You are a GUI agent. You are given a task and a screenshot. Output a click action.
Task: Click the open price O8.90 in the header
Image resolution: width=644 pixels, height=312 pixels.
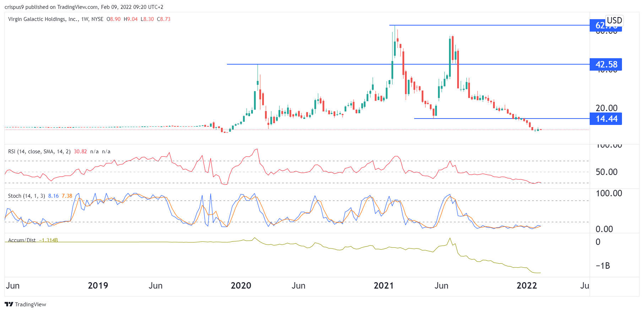[x=114, y=19]
